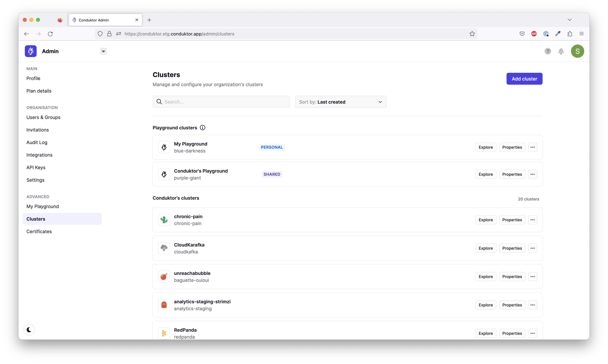Open Integrations in sidebar
The image size is (608, 364).
tap(39, 155)
